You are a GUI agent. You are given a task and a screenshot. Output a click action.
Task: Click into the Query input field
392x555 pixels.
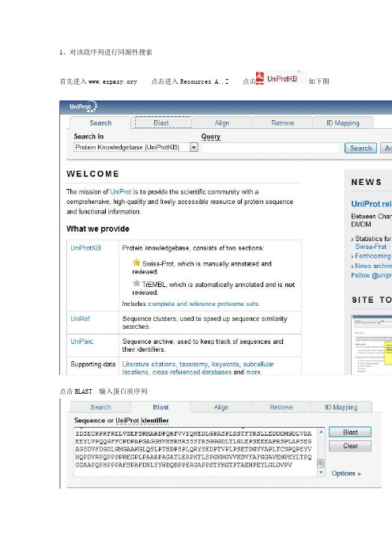point(271,148)
